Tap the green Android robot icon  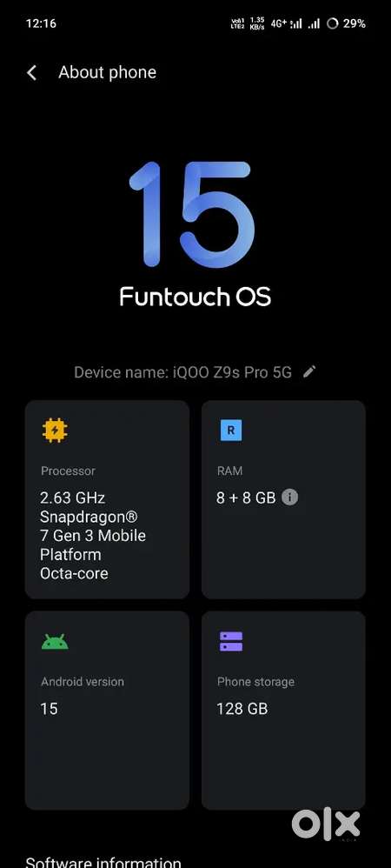click(x=55, y=642)
